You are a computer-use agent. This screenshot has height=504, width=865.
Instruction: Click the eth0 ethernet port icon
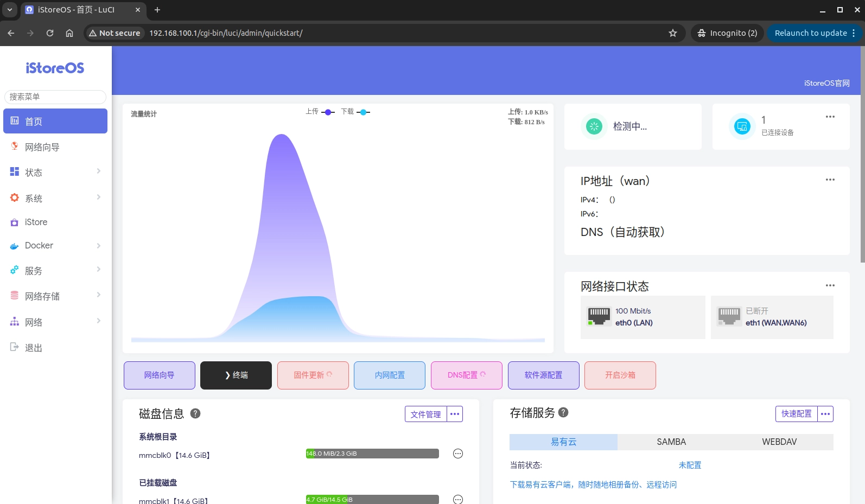(x=599, y=316)
